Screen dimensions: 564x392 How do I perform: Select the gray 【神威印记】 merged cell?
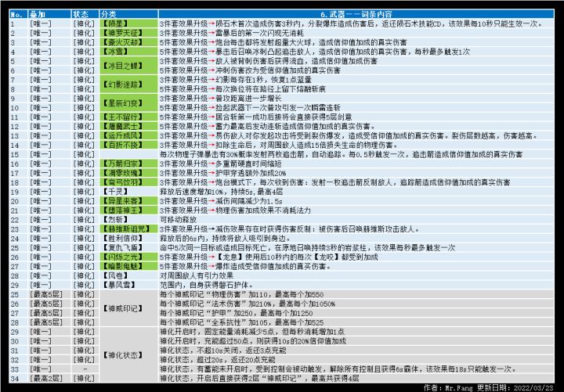tap(128, 308)
